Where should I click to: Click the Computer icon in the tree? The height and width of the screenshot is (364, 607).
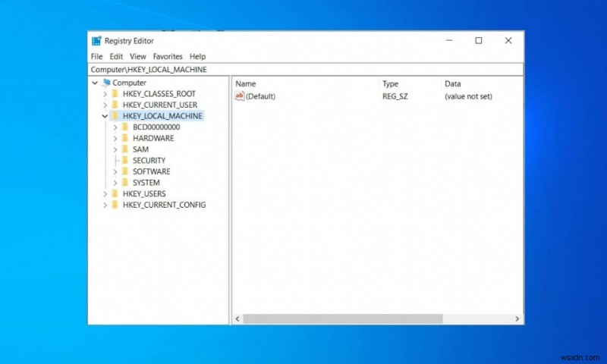tap(106, 83)
